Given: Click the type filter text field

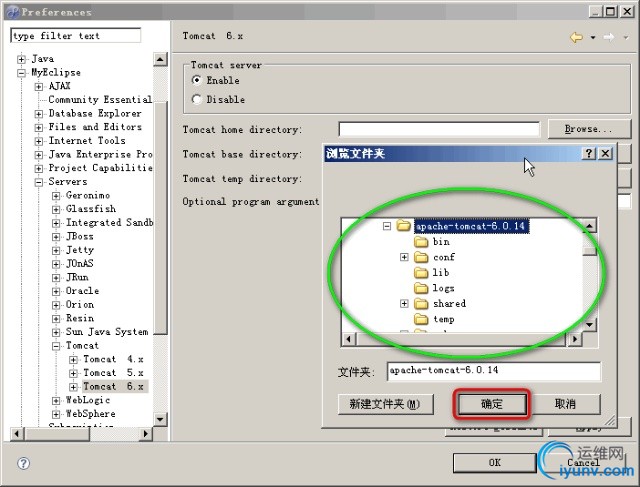Looking at the screenshot, I should click(x=76, y=36).
